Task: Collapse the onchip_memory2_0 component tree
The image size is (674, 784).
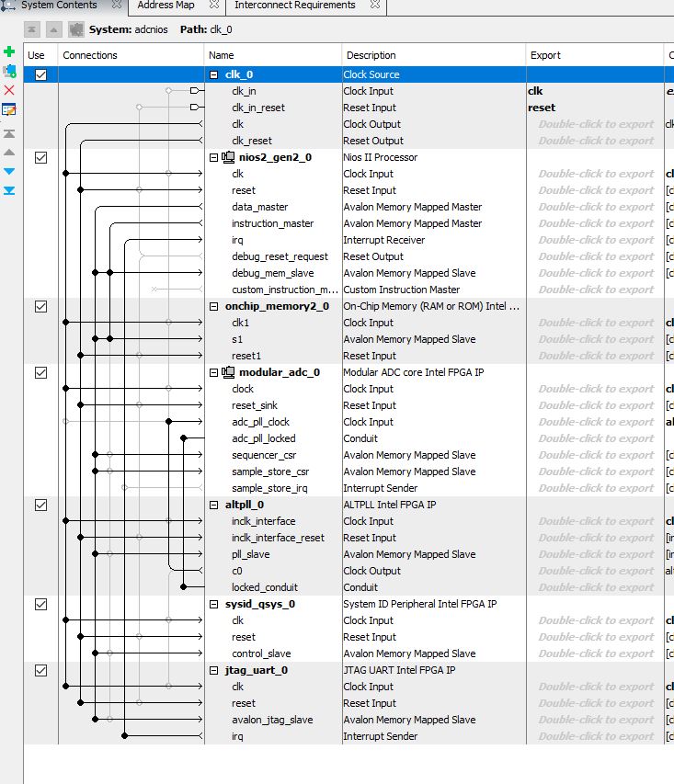Action: tap(213, 306)
